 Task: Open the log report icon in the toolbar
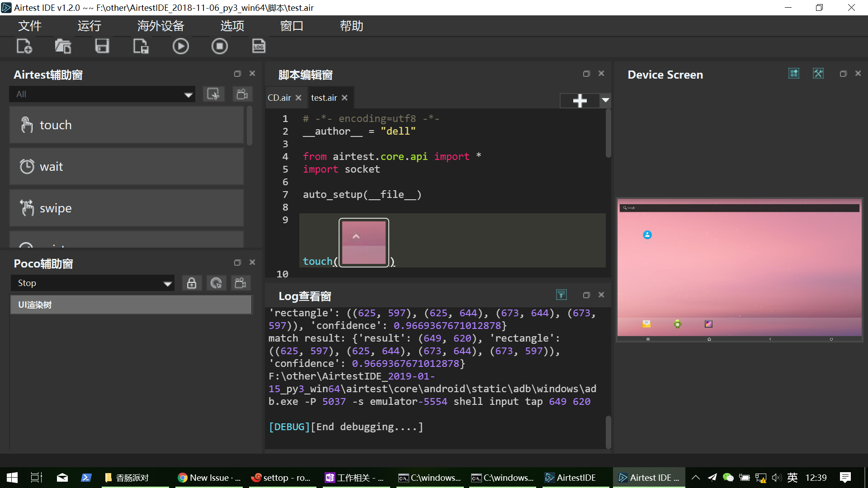(x=259, y=46)
